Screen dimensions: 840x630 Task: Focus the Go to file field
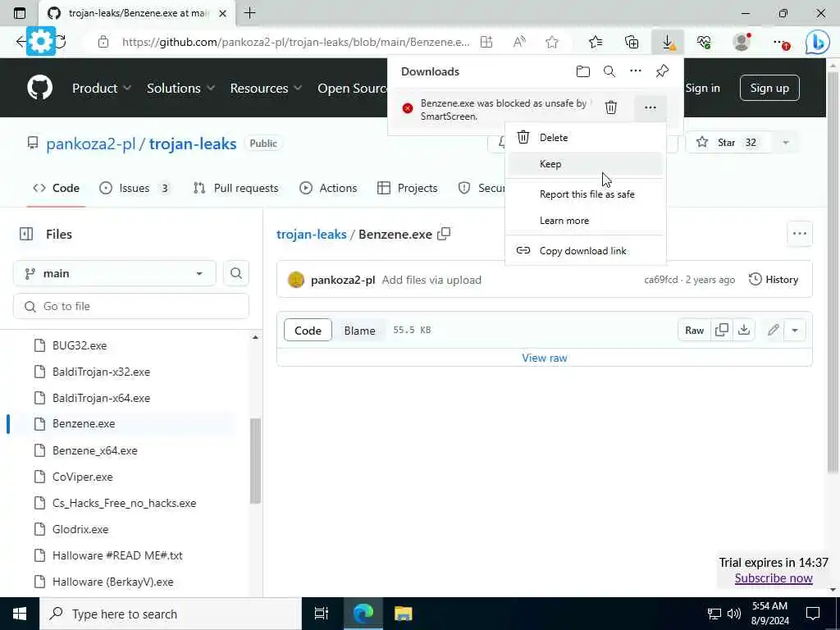click(131, 307)
